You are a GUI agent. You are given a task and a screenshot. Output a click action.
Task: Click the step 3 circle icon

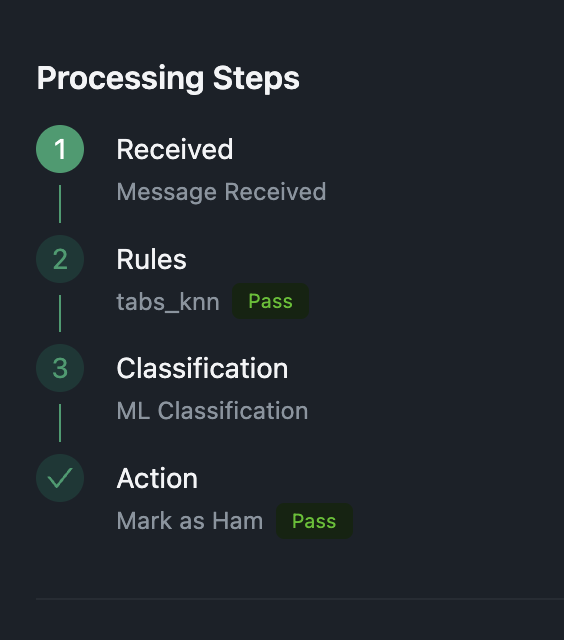tap(60, 368)
